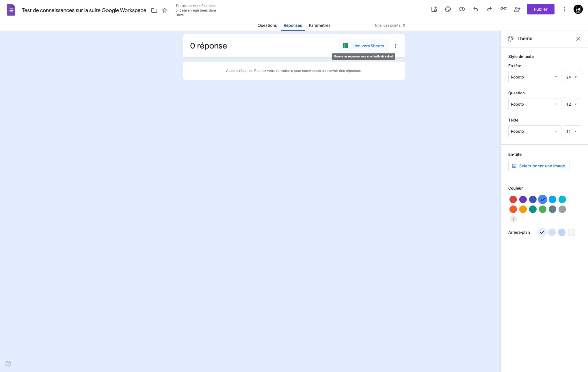Open the add-ons/AI suggestions icon
The image size is (588, 372).
point(434,9)
